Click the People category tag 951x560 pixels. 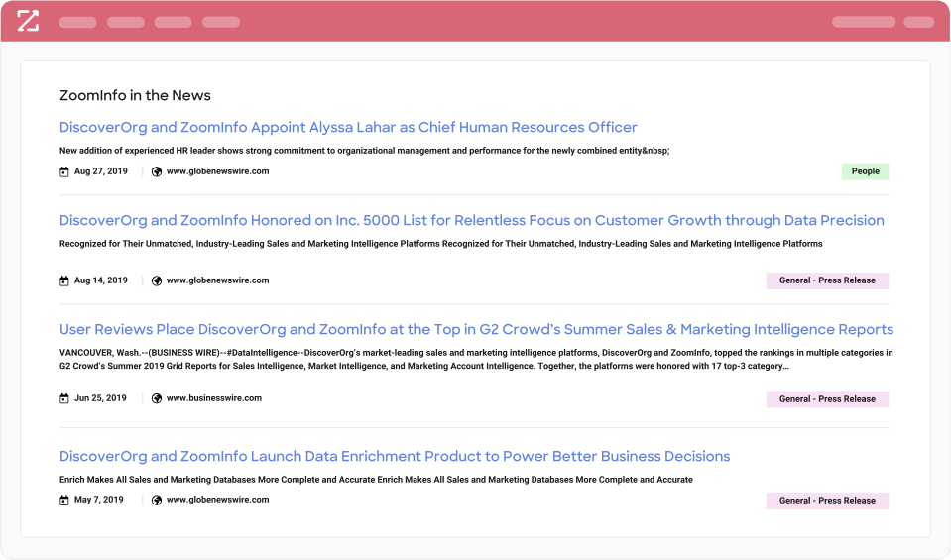coord(865,171)
